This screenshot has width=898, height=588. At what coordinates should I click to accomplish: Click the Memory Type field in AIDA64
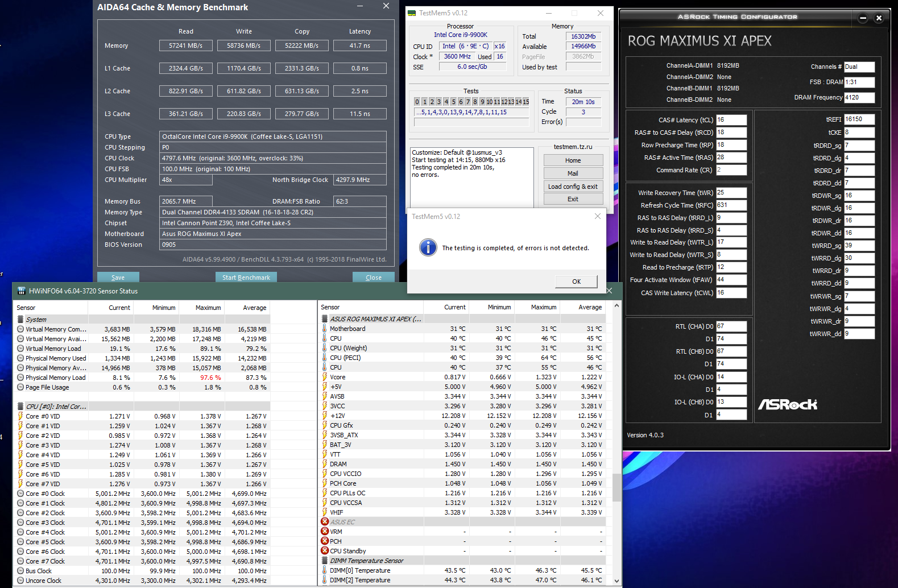273,212
